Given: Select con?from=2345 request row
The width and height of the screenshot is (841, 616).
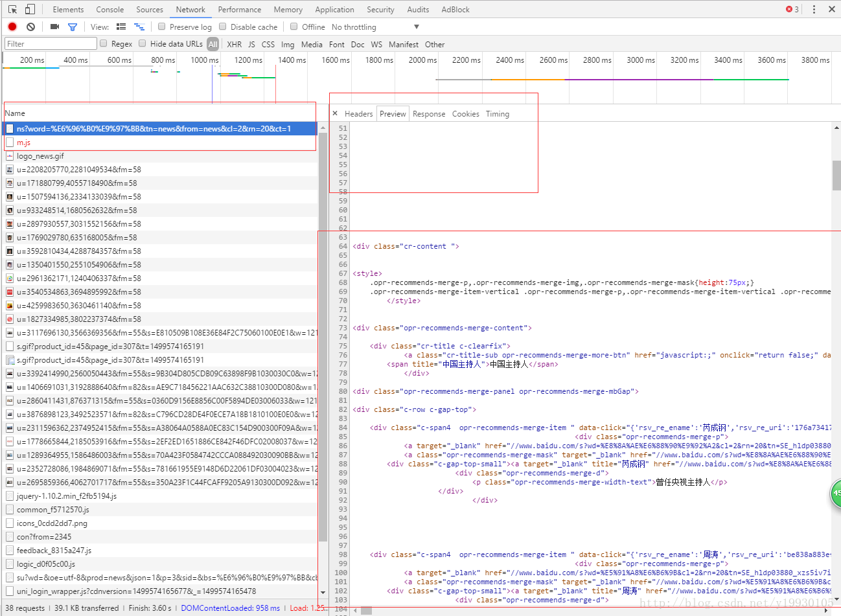Looking at the screenshot, I should coord(161,537).
